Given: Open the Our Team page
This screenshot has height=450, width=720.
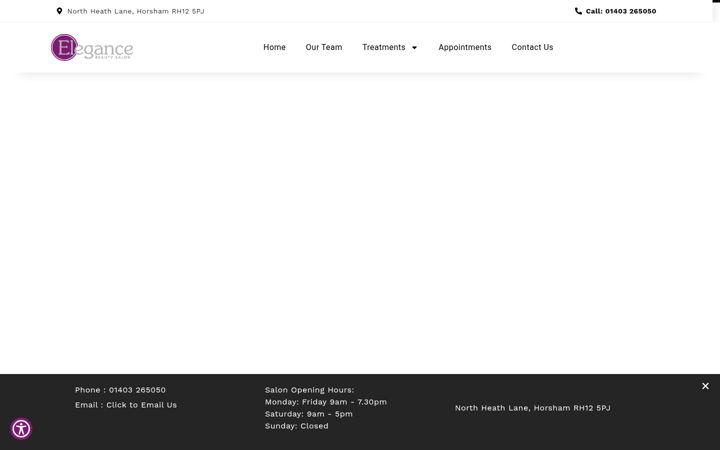Looking at the screenshot, I should tap(324, 47).
